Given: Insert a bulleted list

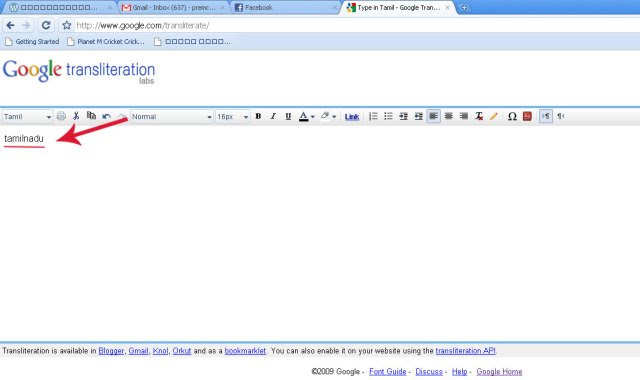Looking at the screenshot, I should click(x=388, y=116).
